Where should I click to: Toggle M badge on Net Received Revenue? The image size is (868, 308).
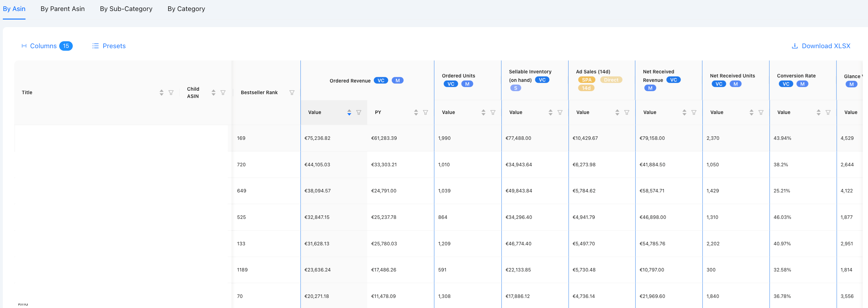point(650,88)
